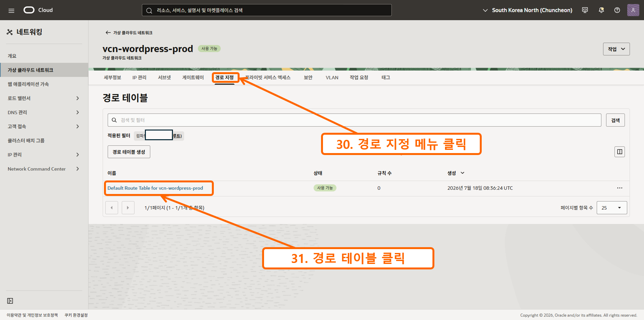Switch to the 태그 tab

point(386,78)
